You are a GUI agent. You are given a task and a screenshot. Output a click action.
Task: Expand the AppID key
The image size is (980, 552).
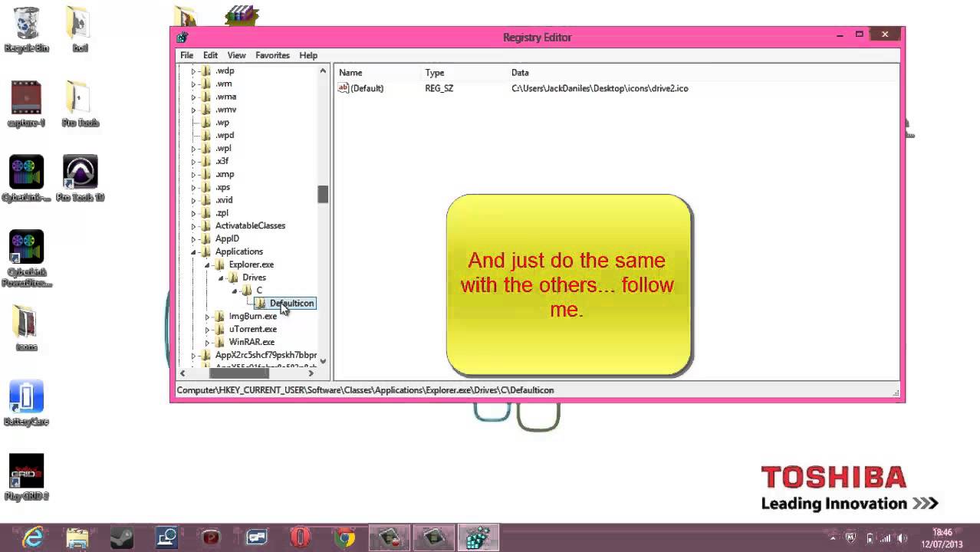pos(193,239)
